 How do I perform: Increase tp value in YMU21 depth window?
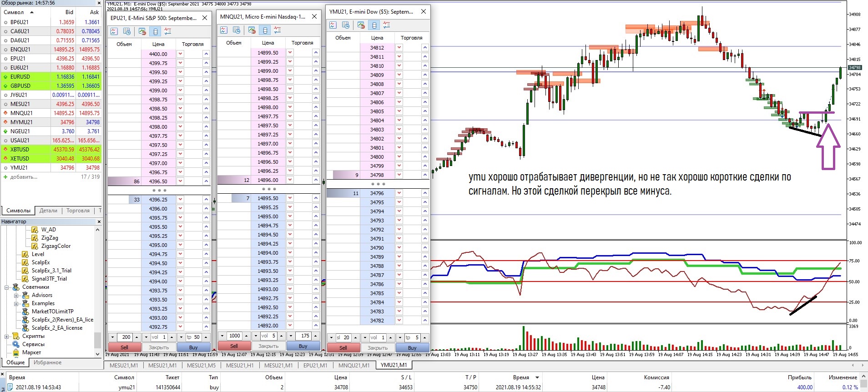[x=424, y=337]
